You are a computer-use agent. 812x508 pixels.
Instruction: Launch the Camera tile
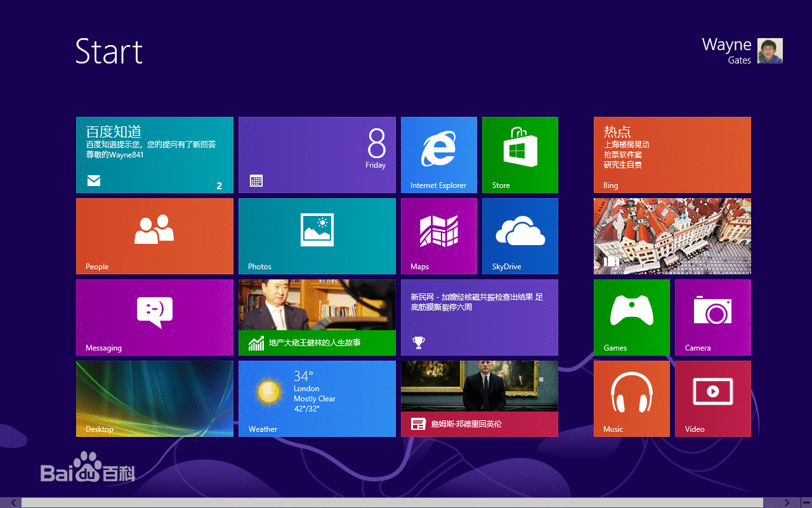[713, 317]
